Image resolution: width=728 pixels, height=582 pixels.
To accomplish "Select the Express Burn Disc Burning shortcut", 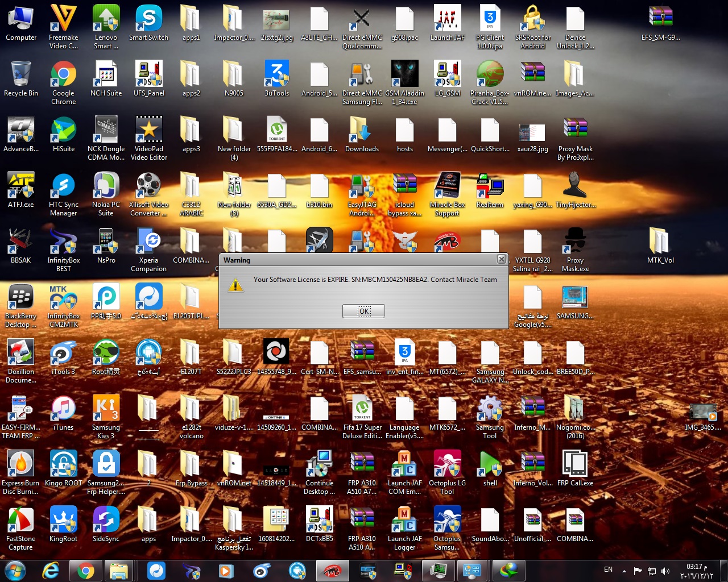I will tap(21, 473).
